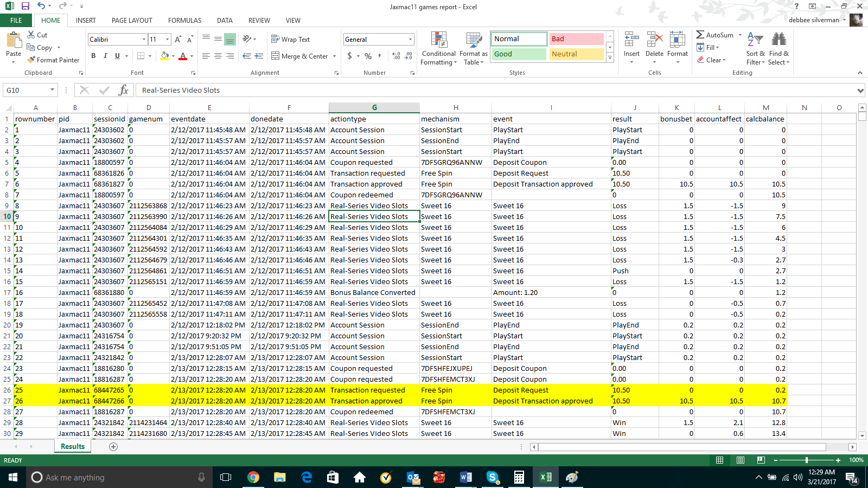
Task: Switch to Page Layout view in status bar
Action: [741, 460]
